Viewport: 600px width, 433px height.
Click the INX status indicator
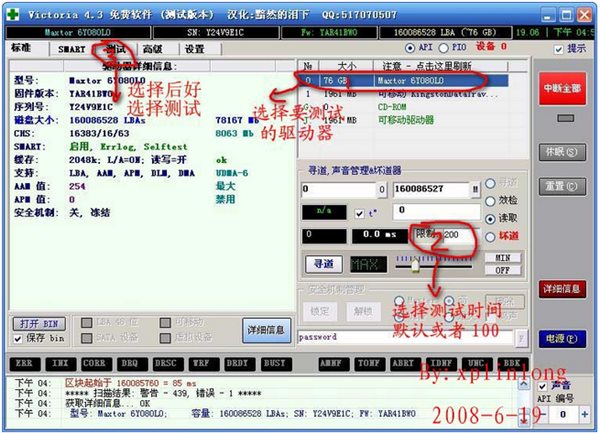(60, 364)
